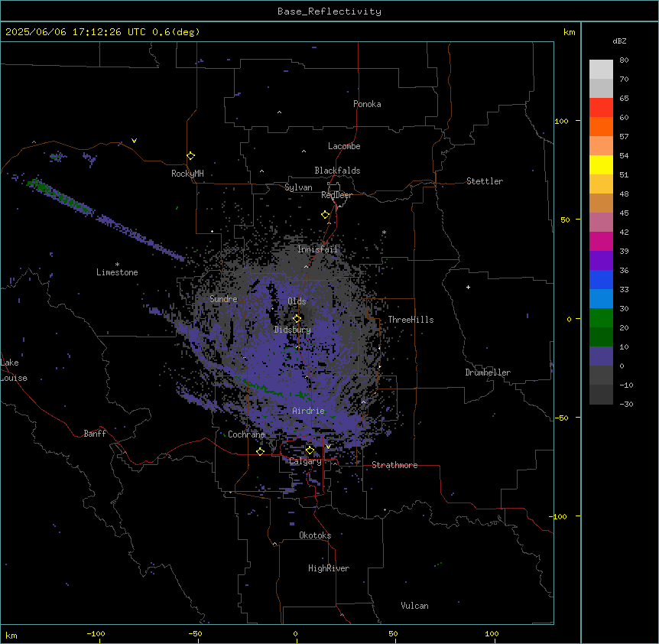Click the dBZ legend heading
The height and width of the screenshot is (644, 659).
pos(619,41)
